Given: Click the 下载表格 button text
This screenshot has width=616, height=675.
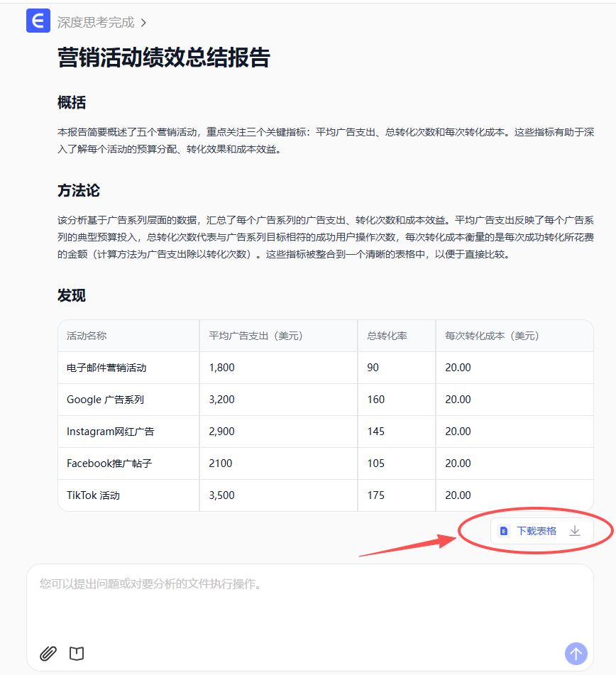Looking at the screenshot, I should [537, 531].
